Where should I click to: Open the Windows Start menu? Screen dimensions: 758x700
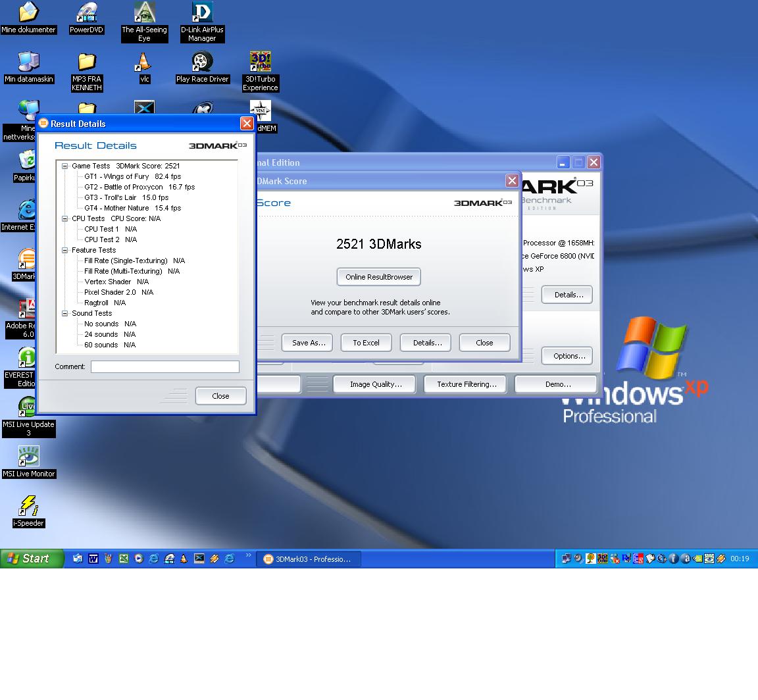pos(32,559)
